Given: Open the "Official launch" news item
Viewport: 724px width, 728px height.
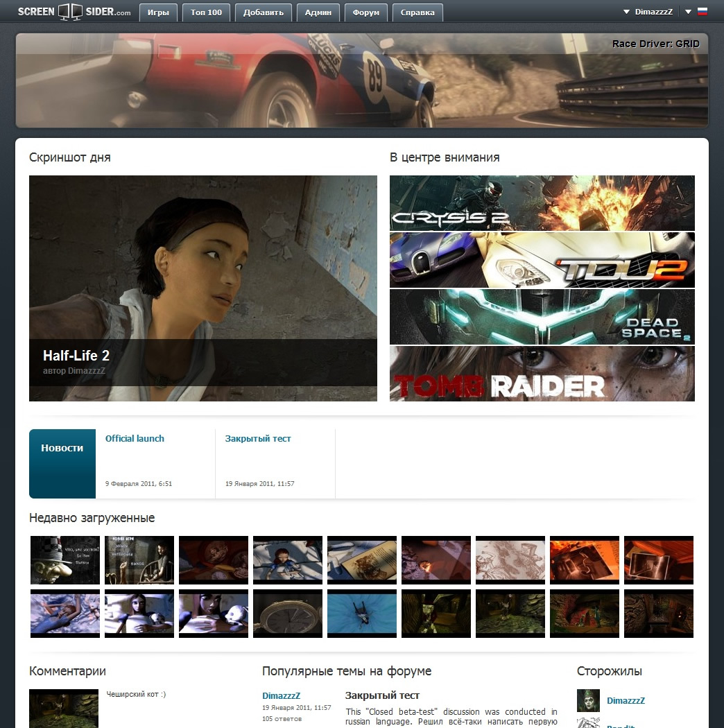Looking at the screenshot, I should (x=135, y=438).
